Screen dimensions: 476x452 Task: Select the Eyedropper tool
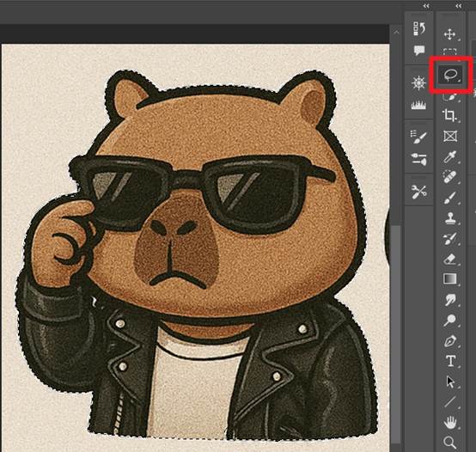click(450, 156)
